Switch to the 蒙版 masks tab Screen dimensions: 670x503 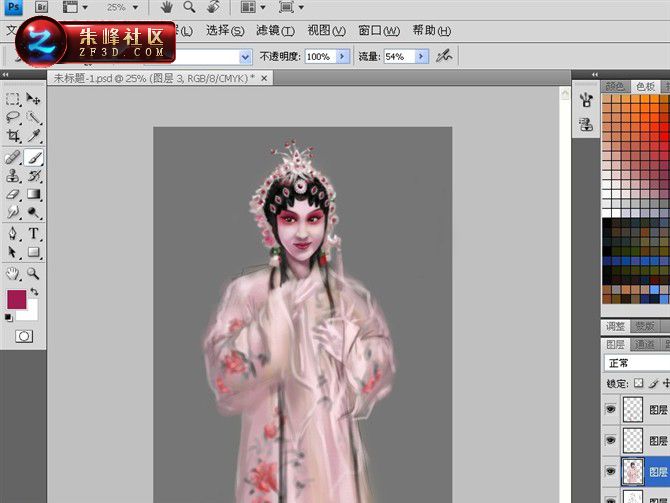coord(645,327)
